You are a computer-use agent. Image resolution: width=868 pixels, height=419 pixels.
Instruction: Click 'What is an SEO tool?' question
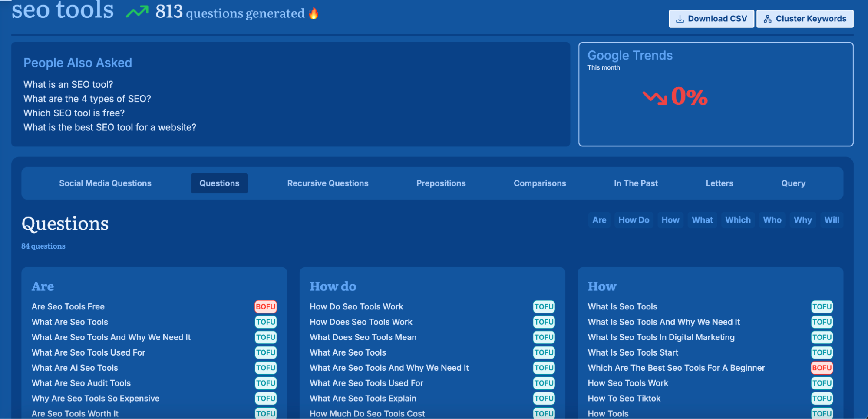(x=68, y=84)
